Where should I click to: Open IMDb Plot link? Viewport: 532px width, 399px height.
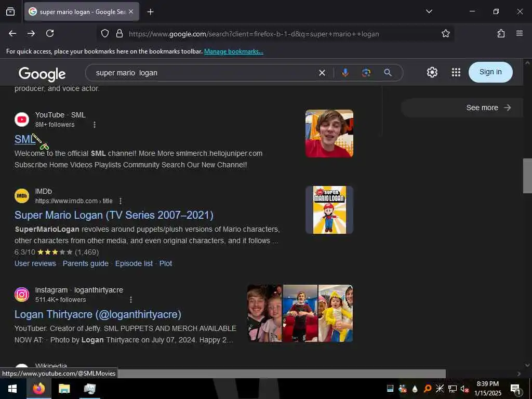coord(166,263)
